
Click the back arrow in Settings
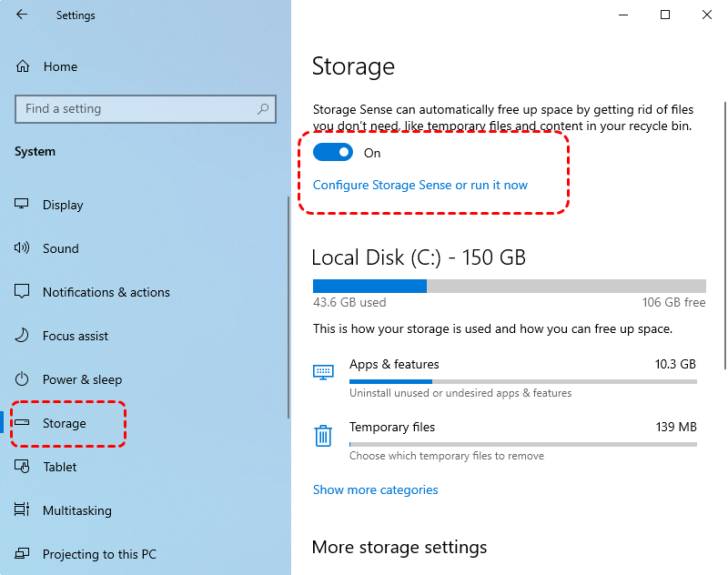(x=22, y=15)
